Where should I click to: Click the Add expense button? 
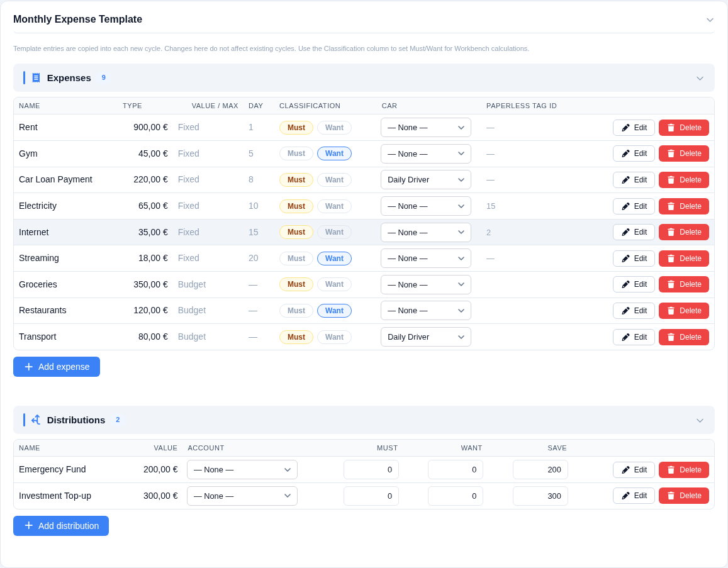pos(57,367)
